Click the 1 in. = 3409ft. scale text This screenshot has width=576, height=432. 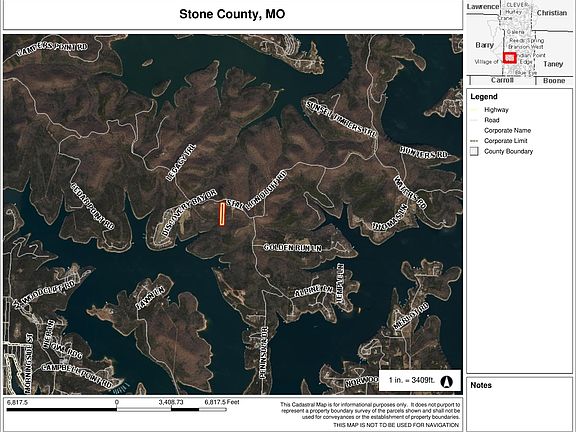412,380
